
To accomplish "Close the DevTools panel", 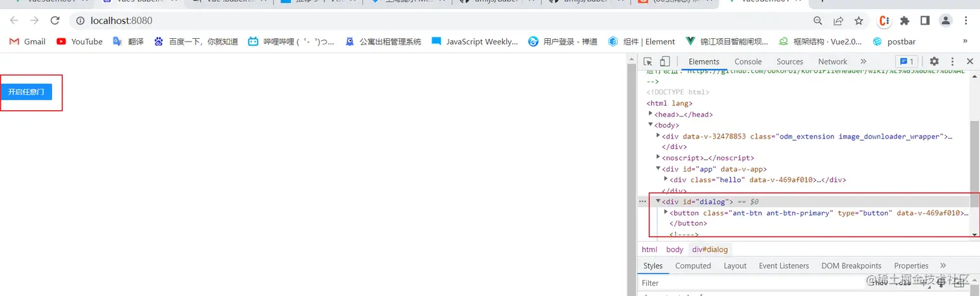I will (x=969, y=62).
